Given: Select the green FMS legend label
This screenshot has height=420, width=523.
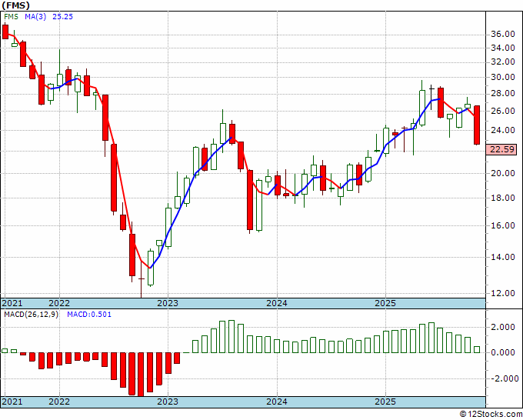Looking at the screenshot, I should pyautogui.click(x=11, y=17).
